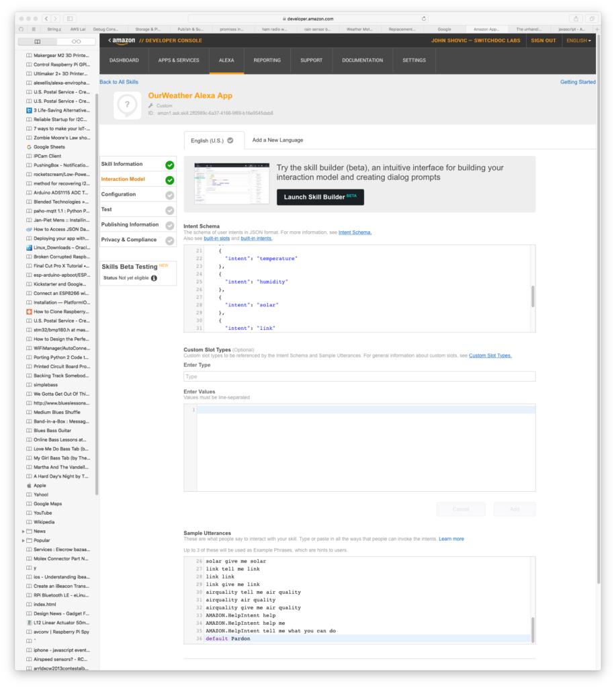Viewport: 616px width, 688px height.
Task: Click the gray check next to Configuration
Action: click(170, 196)
